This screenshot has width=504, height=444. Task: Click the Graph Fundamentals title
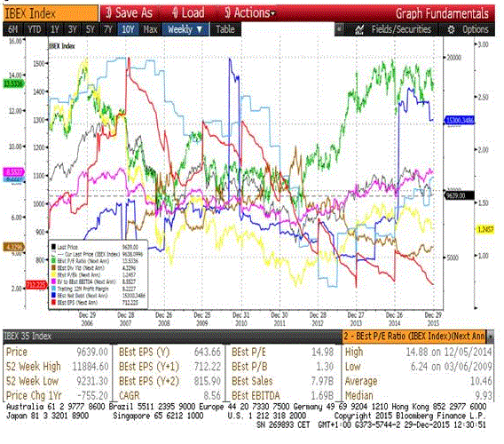[x=442, y=13]
